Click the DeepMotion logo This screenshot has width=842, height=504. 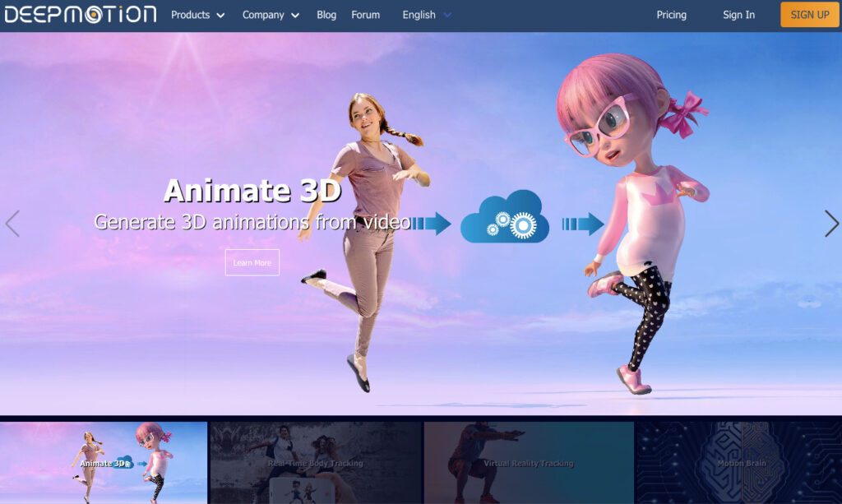81,15
